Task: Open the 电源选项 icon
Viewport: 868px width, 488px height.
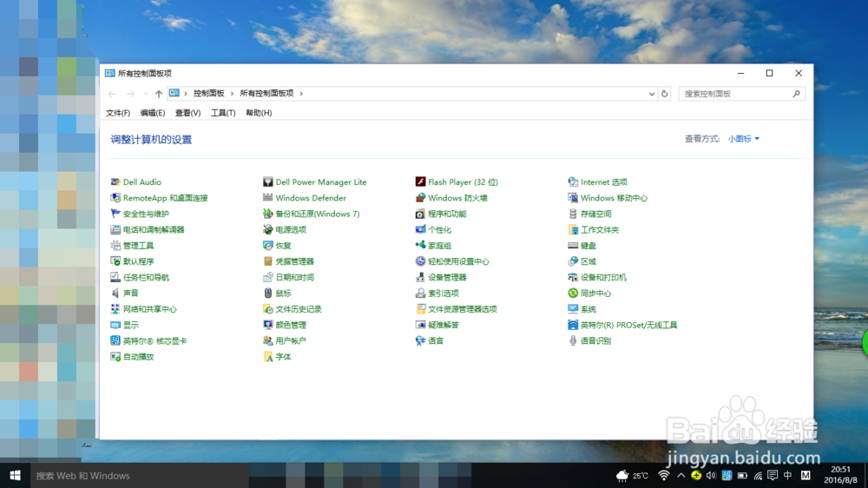Action: (268, 229)
